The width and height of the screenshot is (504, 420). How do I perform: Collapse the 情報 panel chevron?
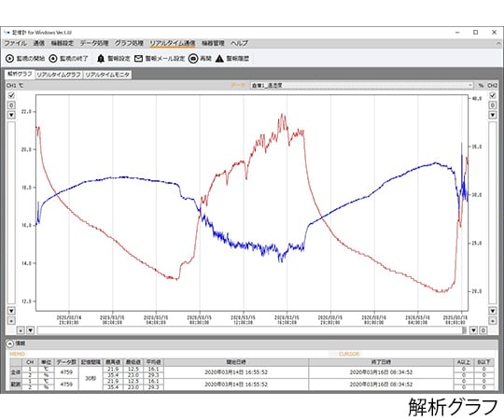click(10, 343)
